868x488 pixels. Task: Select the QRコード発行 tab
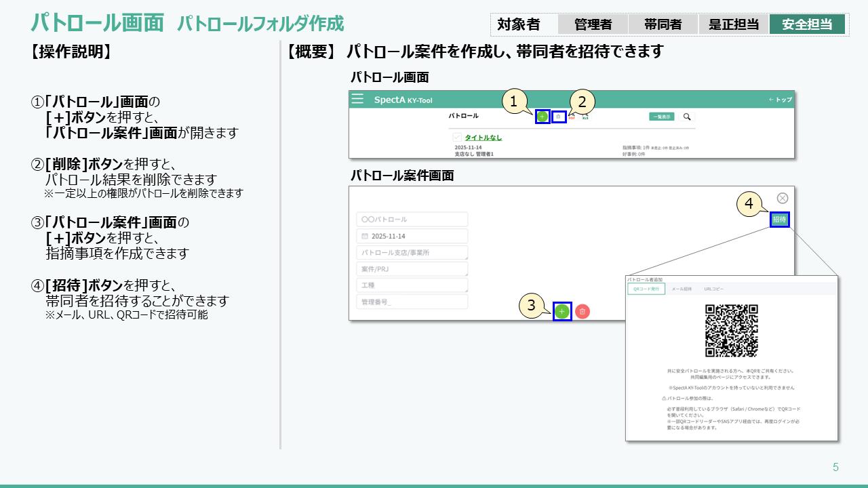click(646, 289)
